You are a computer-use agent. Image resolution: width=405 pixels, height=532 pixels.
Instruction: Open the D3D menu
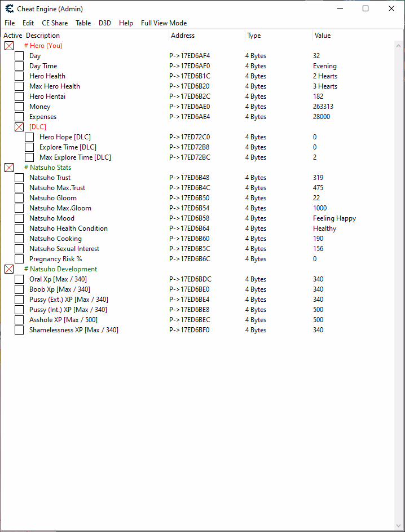coord(105,23)
